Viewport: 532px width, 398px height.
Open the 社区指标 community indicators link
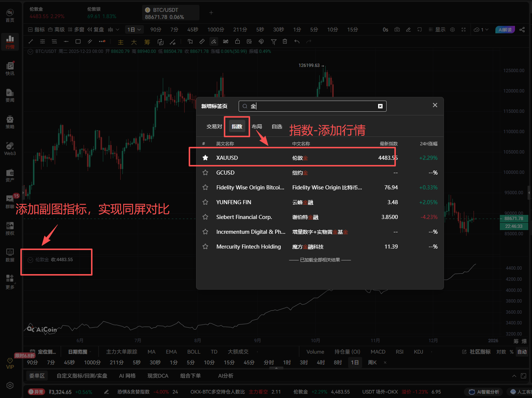click(x=477, y=352)
